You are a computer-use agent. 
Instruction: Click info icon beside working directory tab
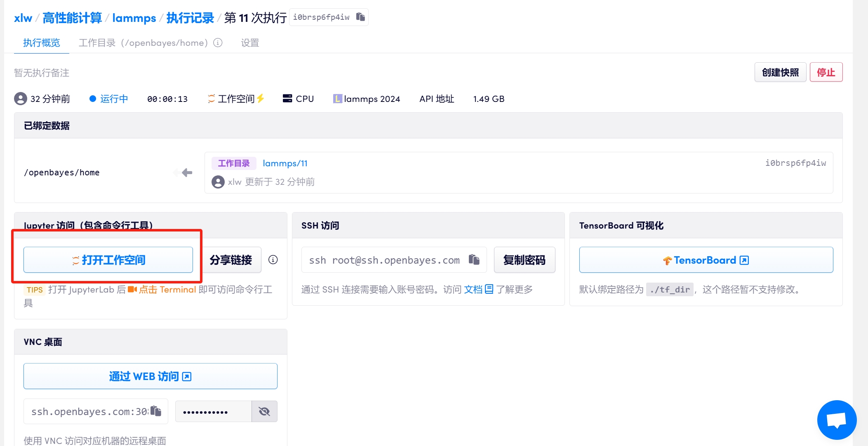point(218,42)
